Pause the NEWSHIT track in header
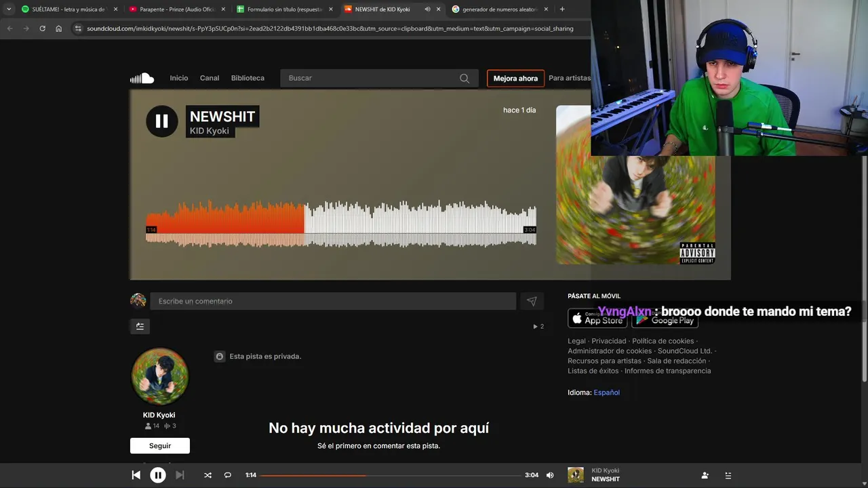The image size is (868, 488). [162, 121]
